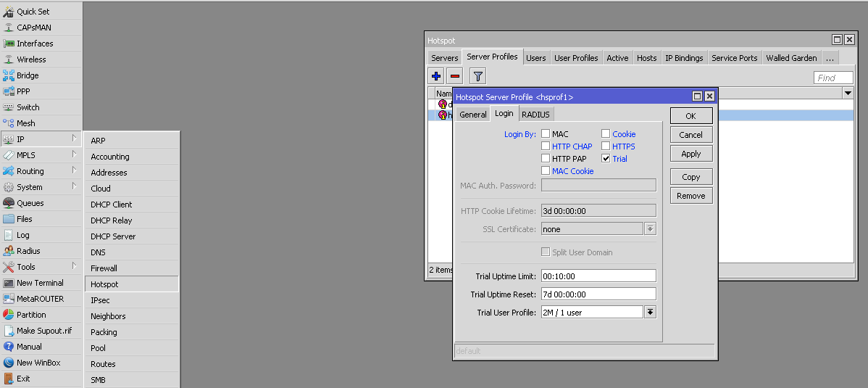Open the User Profiles tab
Viewport: 868px width, 388px height.
[x=576, y=58]
